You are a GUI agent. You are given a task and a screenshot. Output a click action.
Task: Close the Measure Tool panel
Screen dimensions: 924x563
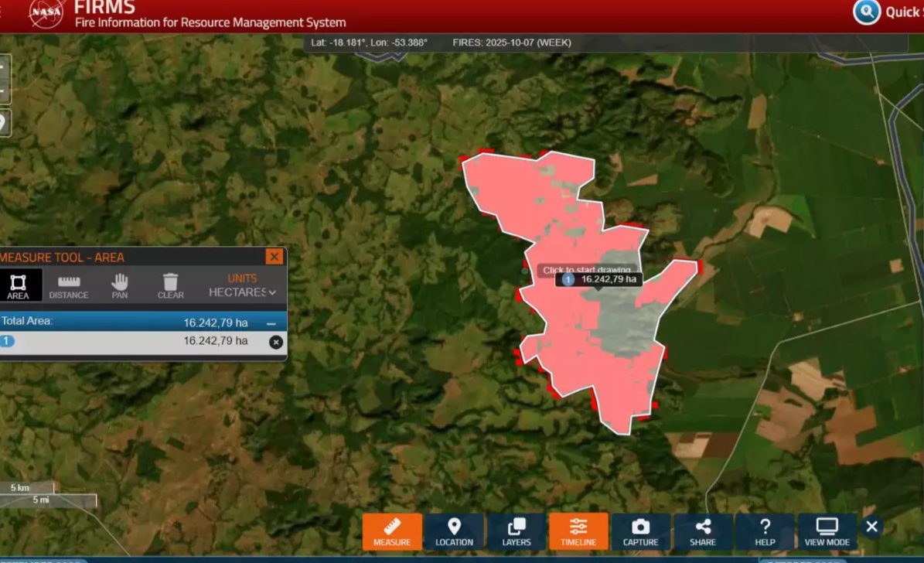point(274,257)
